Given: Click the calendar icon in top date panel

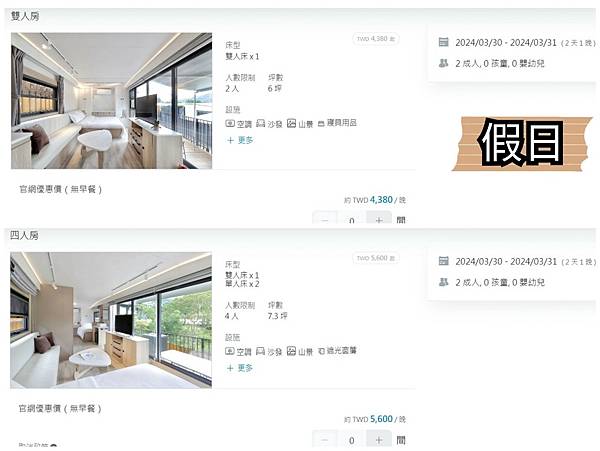Looking at the screenshot, I should coord(443,42).
